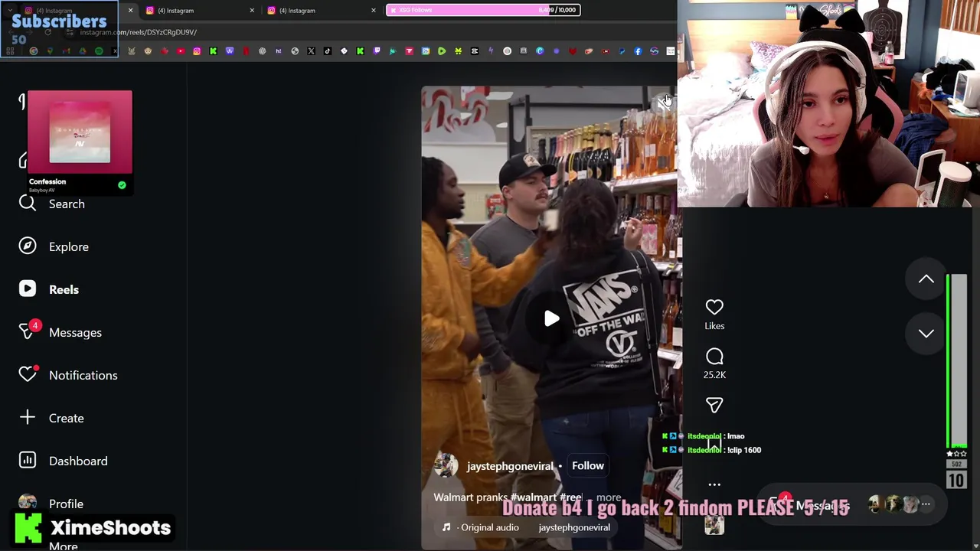
Task: Click the address bar URL field
Action: coord(138,32)
